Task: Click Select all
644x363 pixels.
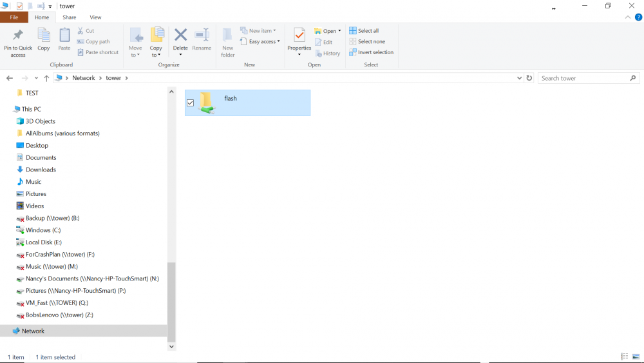Action: [x=364, y=31]
